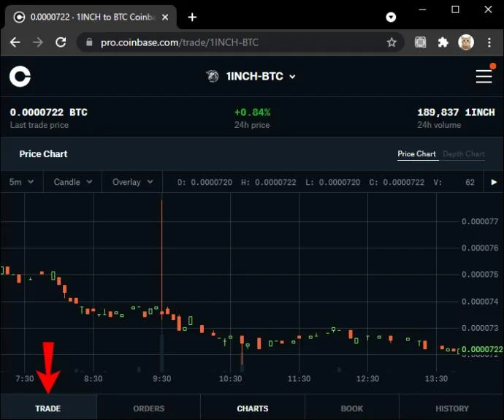The image size is (504, 420).
Task: Open a new browser tab
Action: [x=192, y=17]
